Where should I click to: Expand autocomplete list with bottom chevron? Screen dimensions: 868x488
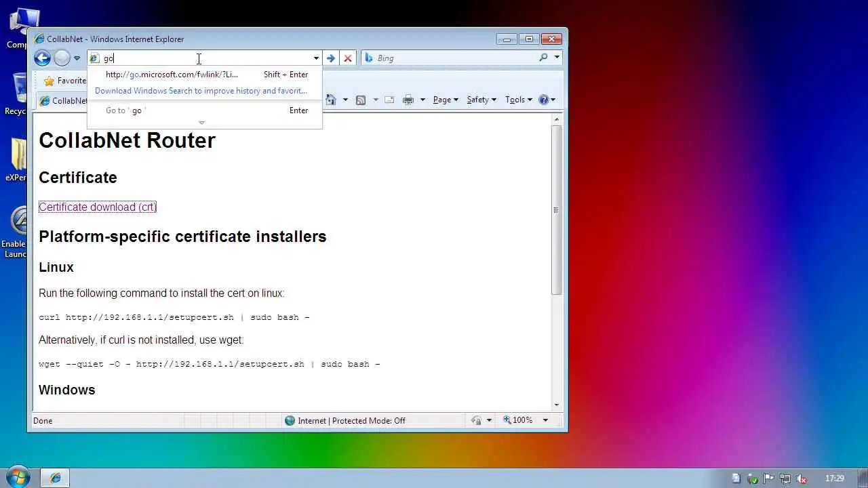tap(201, 123)
